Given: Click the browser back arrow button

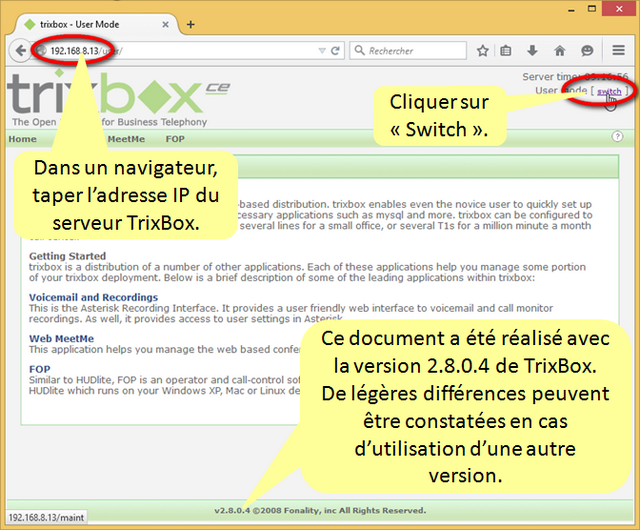Looking at the screenshot, I should [x=20, y=51].
